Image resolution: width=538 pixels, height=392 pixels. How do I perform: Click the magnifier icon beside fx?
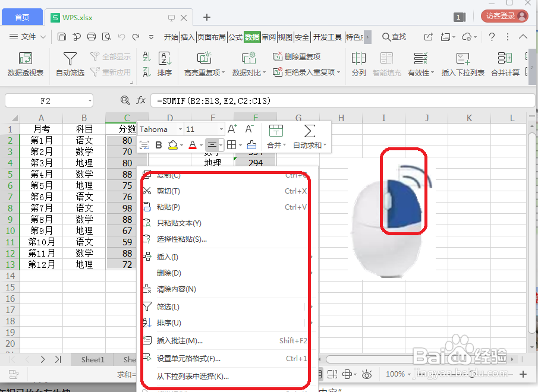coord(125,100)
